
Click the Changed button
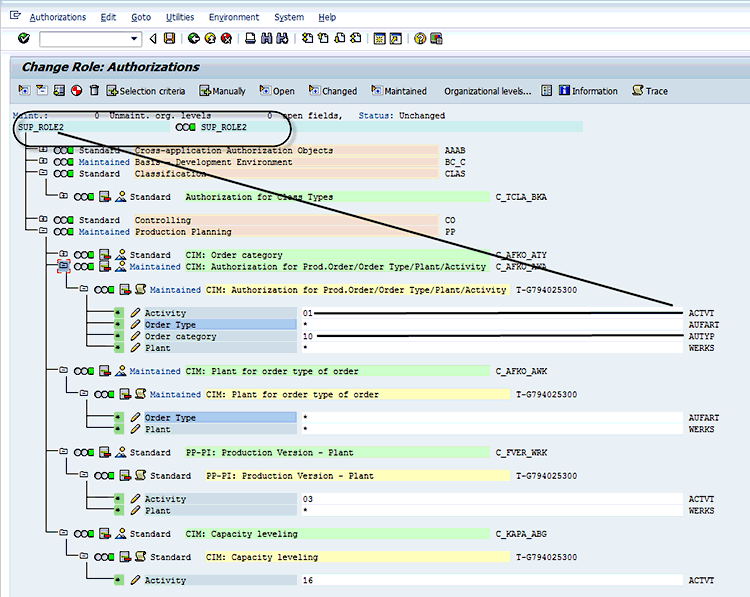[x=333, y=90]
